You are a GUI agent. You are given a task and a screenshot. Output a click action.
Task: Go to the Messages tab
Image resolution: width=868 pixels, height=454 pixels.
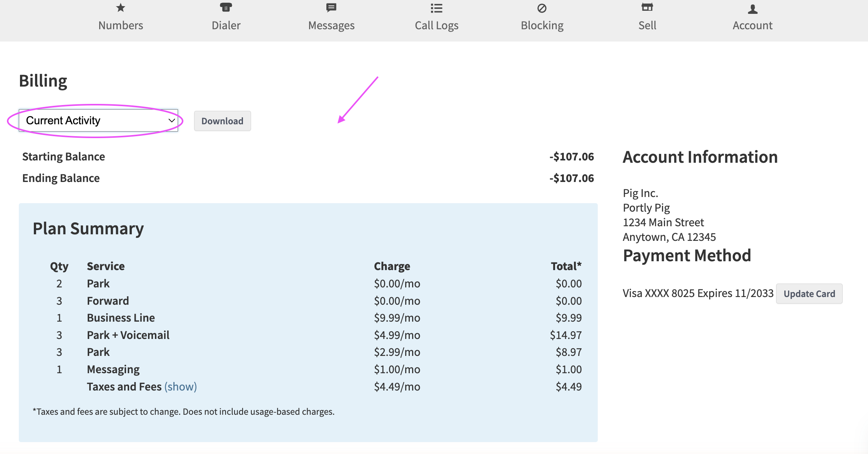pyautogui.click(x=331, y=25)
